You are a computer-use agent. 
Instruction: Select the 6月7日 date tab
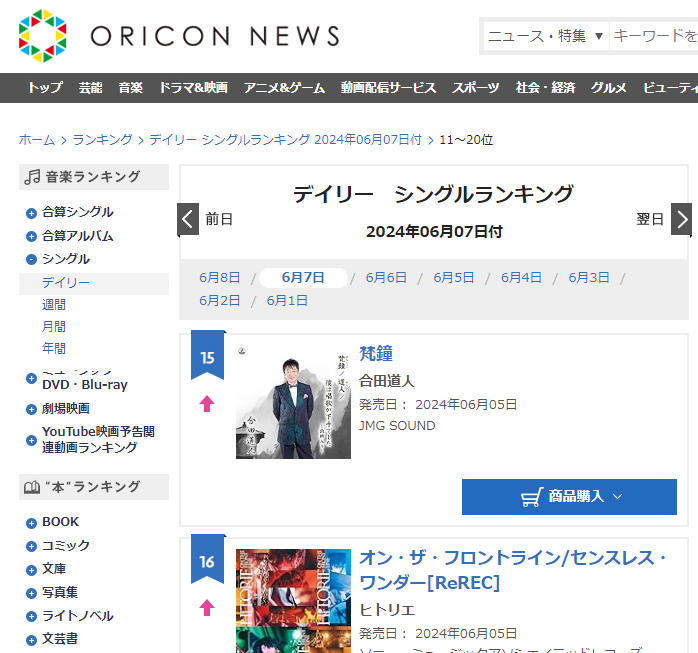[x=303, y=278]
